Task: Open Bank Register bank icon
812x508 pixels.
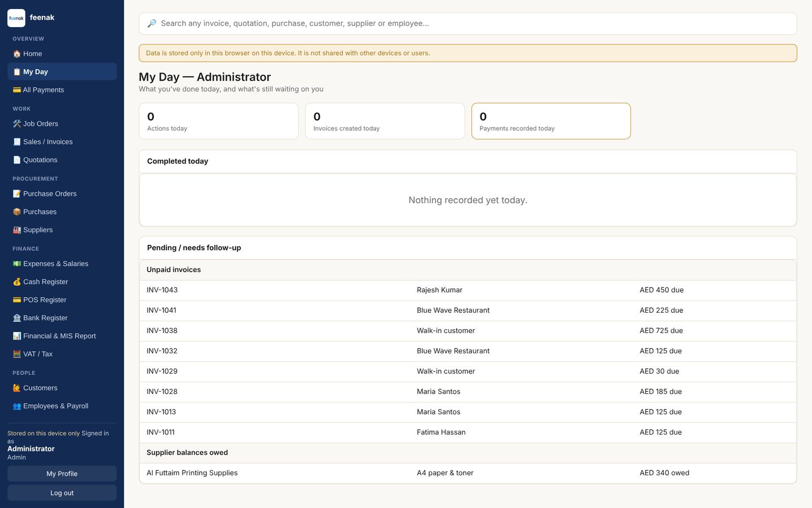Action: click(x=17, y=318)
